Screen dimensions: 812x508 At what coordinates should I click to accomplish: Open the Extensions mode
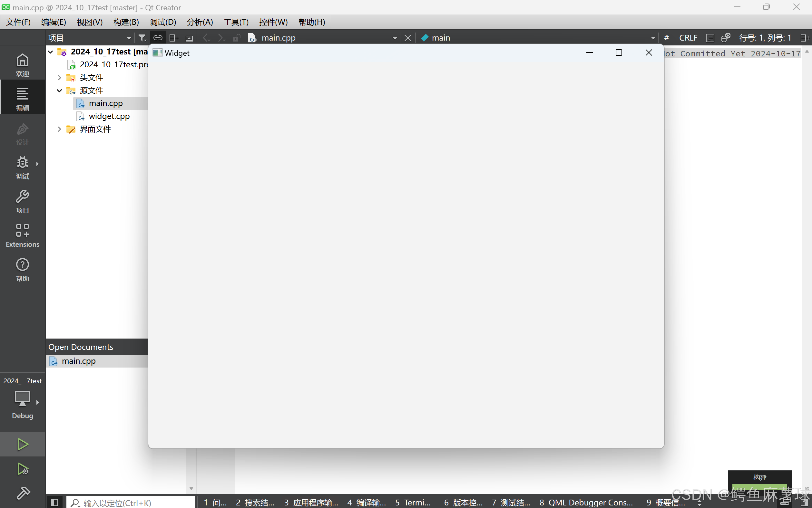coord(23,235)
